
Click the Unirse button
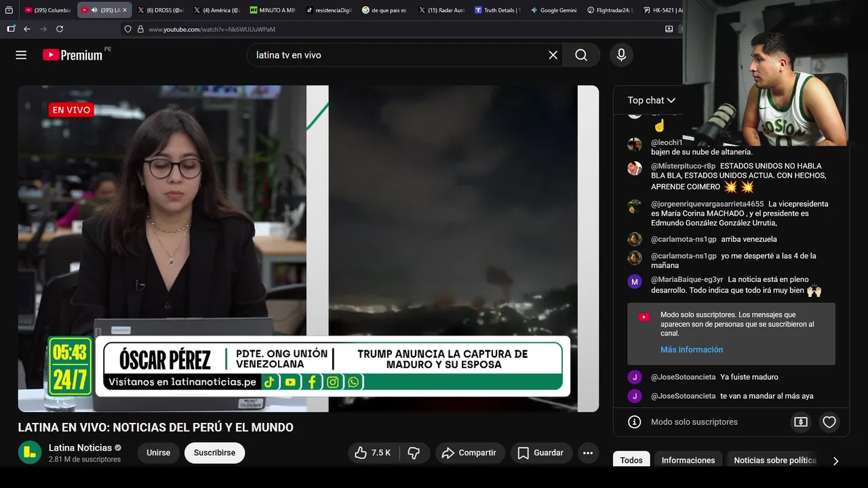[159, 453]
